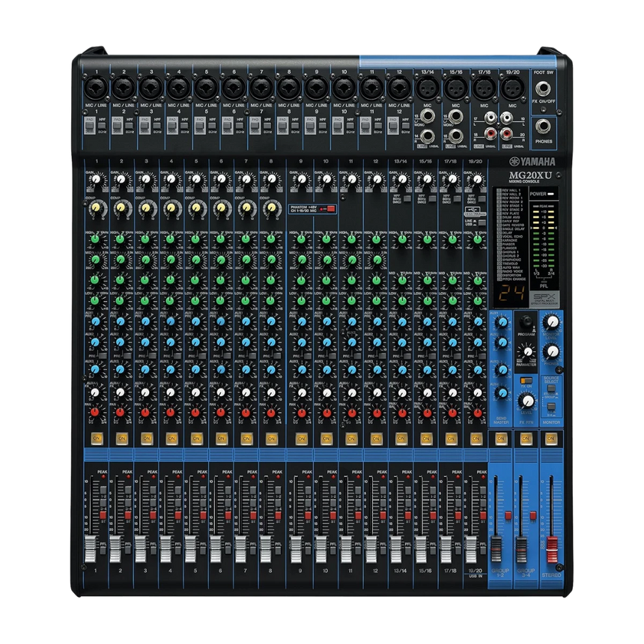Click the red channel 1 PAN knob
Screen dimensions: 644x644
coord(95,413)
